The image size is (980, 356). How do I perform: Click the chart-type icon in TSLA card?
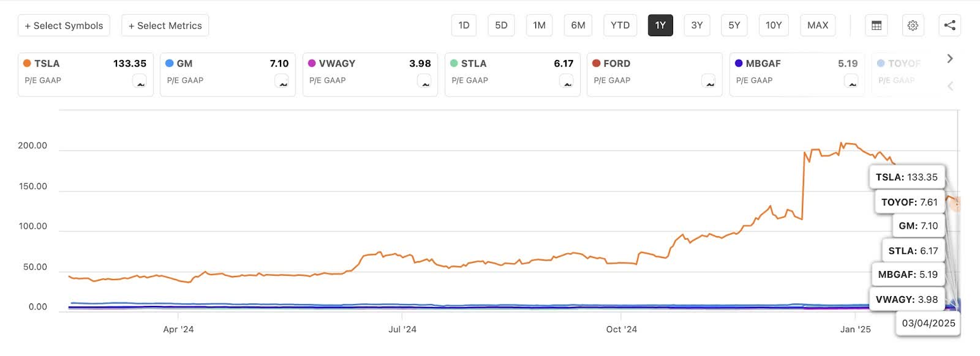click(x=140, y=81)
